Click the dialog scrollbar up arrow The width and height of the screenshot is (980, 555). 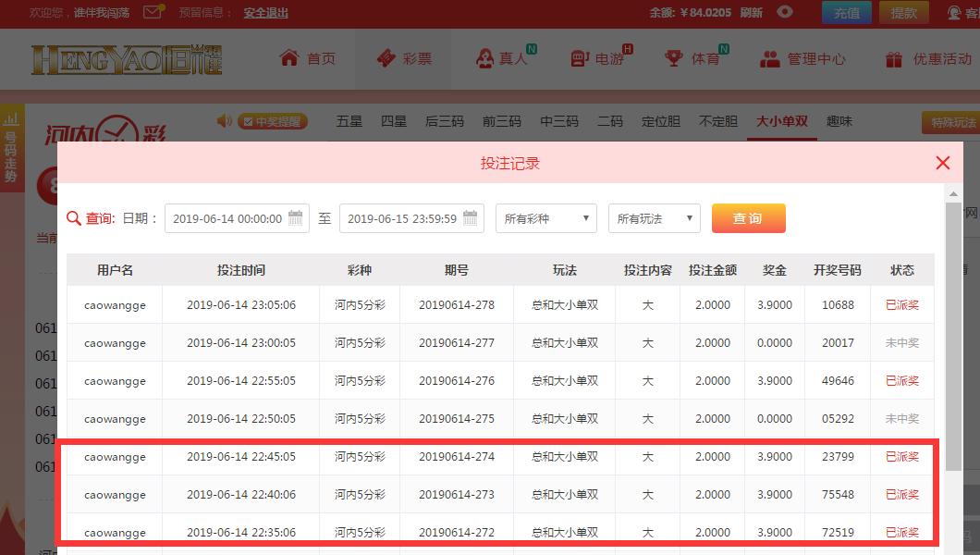pyautogui.click(x=953, y=193)
